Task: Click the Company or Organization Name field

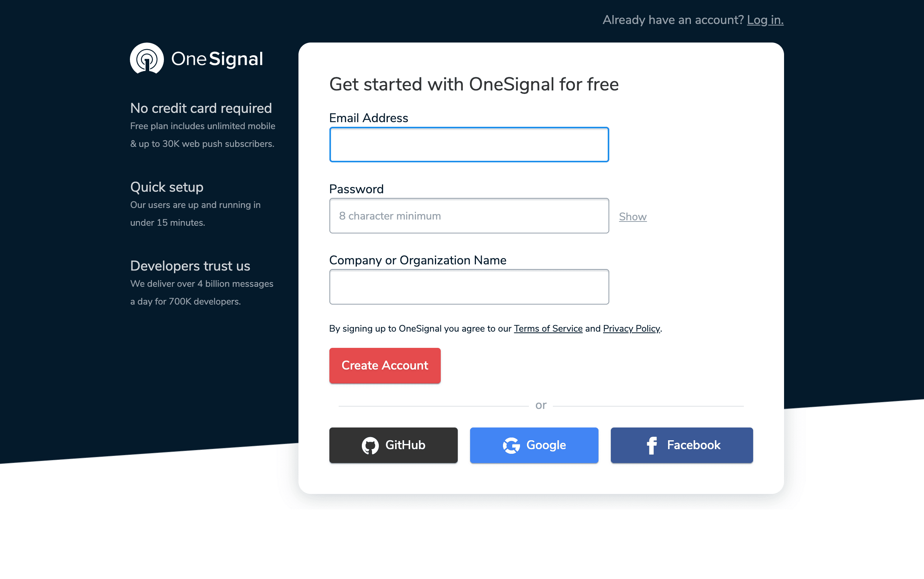Action: tap(469, 287)
